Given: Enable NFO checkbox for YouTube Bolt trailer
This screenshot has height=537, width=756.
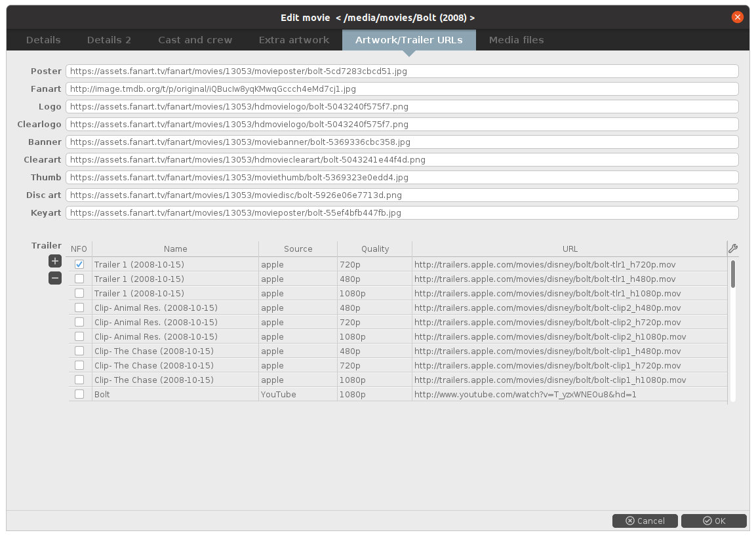Looking at the screenshot, I should pyautogui.click(x=79, y=394).
